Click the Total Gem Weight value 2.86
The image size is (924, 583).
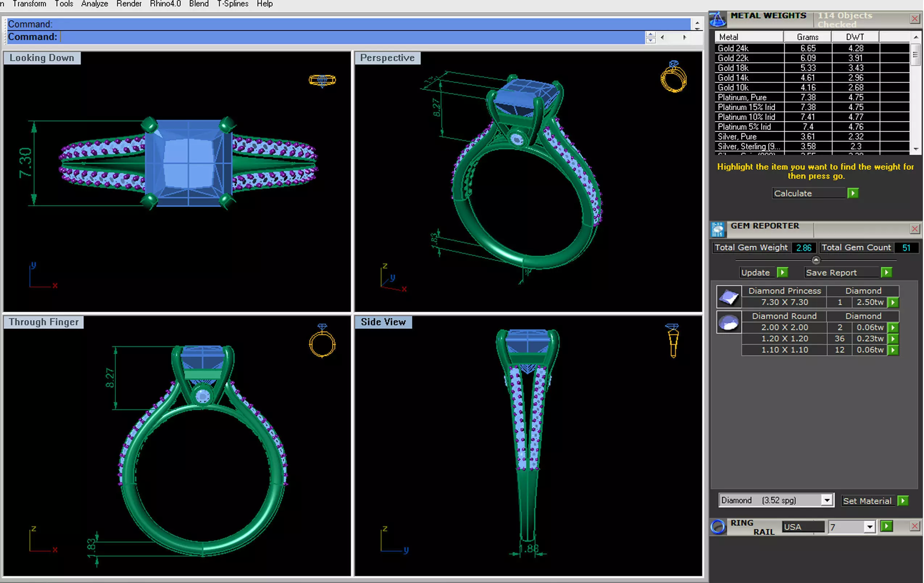[x=803, y=248]
